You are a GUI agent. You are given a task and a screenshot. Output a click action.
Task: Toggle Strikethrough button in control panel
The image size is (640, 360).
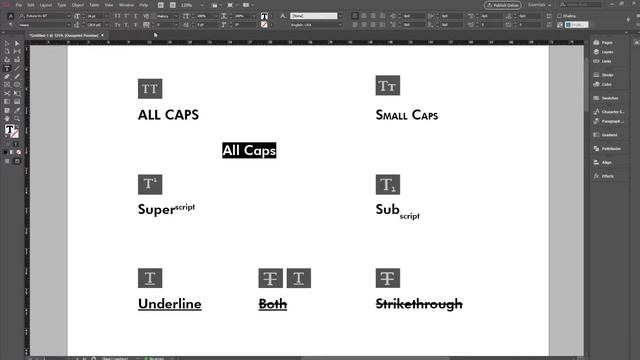pos(136,25)
